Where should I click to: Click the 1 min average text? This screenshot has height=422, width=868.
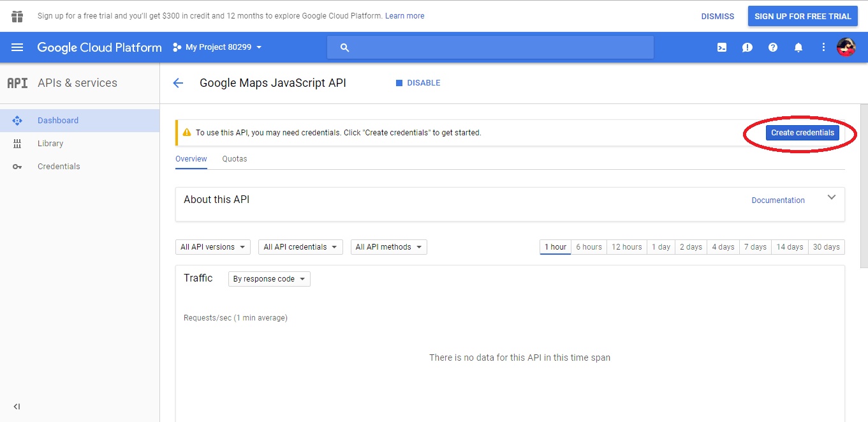point(260,318)
